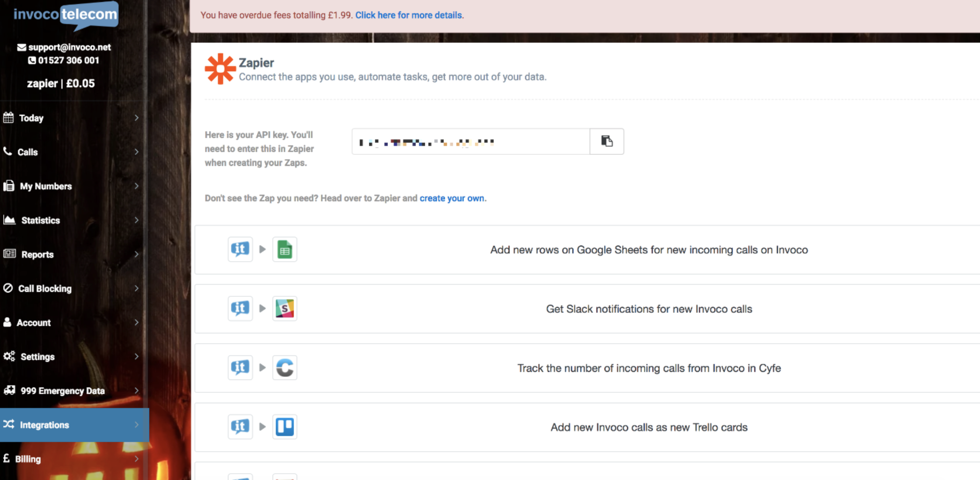Image resolution: width=980 pixels, height=480 pixels.
Task: Click the Google Sheets icon
Action: coord(284,250)
